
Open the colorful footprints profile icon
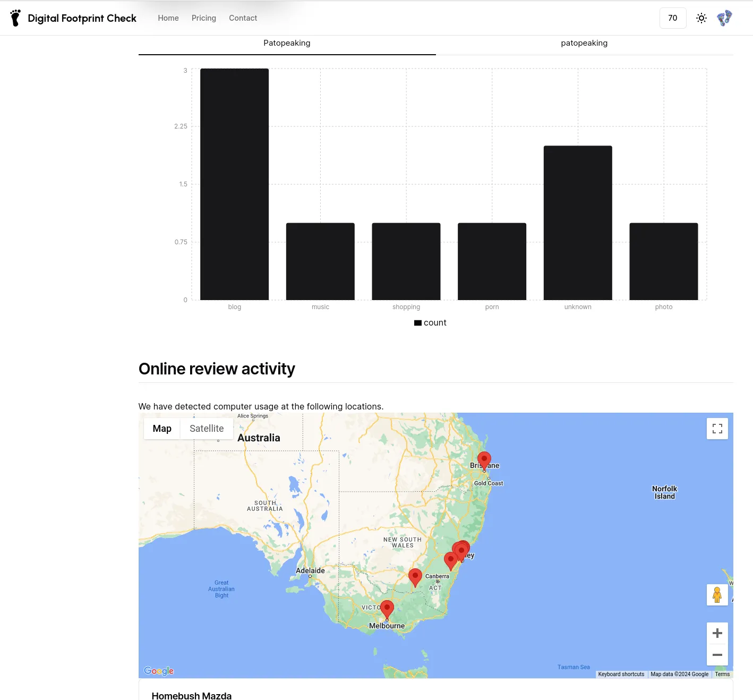(724, 18)
